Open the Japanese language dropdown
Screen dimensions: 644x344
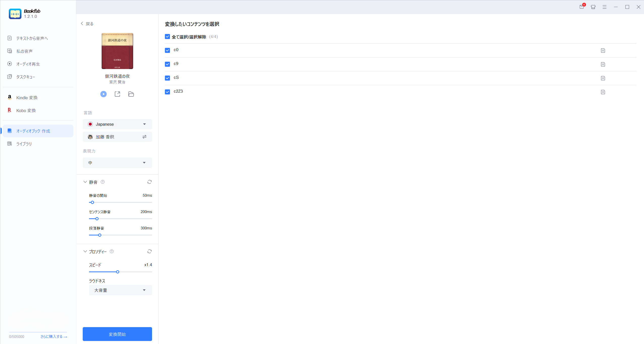pyautogui.click(x=117, y=124)
